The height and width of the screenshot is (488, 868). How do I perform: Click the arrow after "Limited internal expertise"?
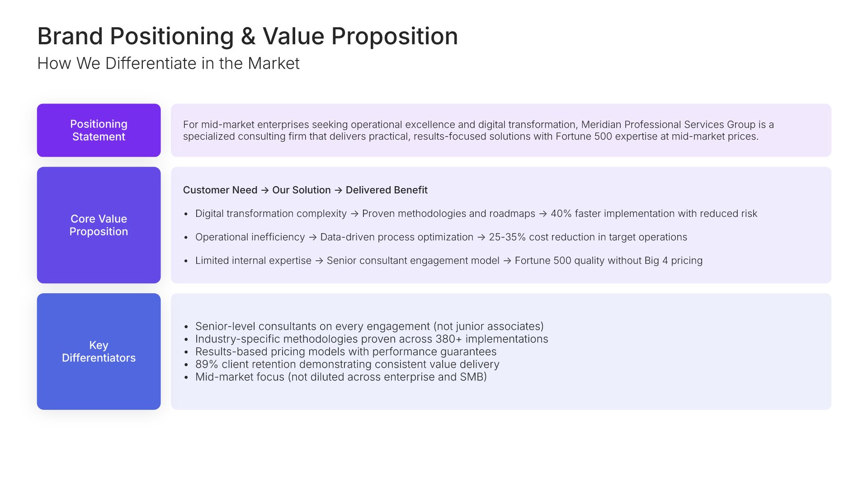pos(319,261)
